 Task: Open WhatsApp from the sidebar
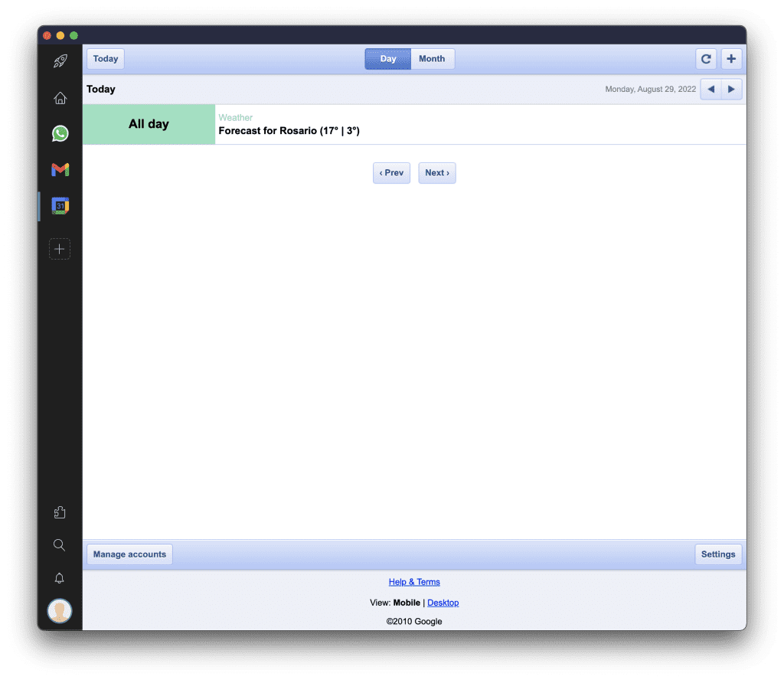coord(60,133)
